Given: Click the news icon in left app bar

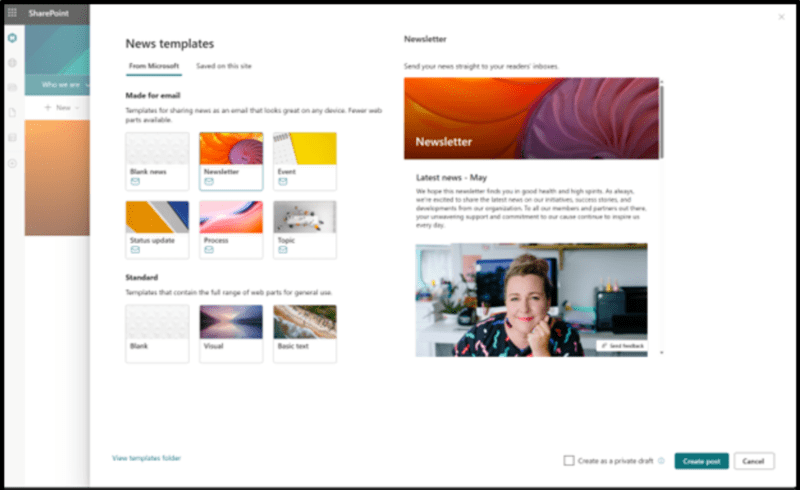Looking at the screenshot, I should click(12, 88).
